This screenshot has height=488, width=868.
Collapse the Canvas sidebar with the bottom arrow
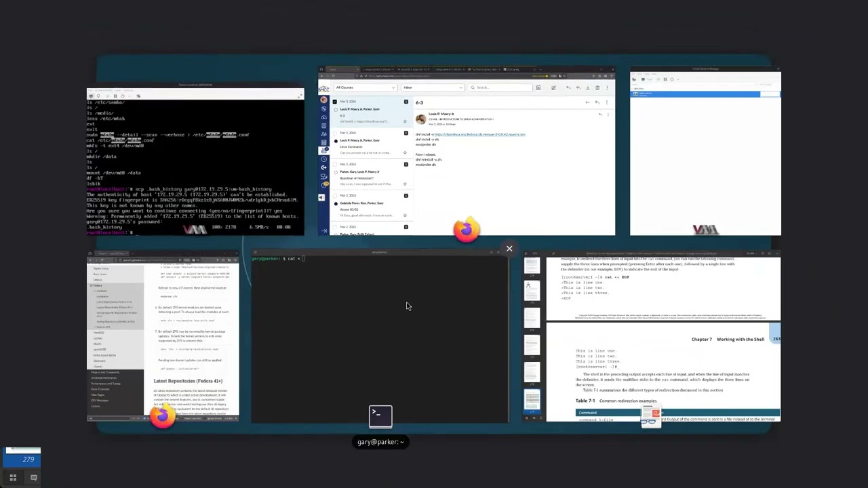pos(324,230)
